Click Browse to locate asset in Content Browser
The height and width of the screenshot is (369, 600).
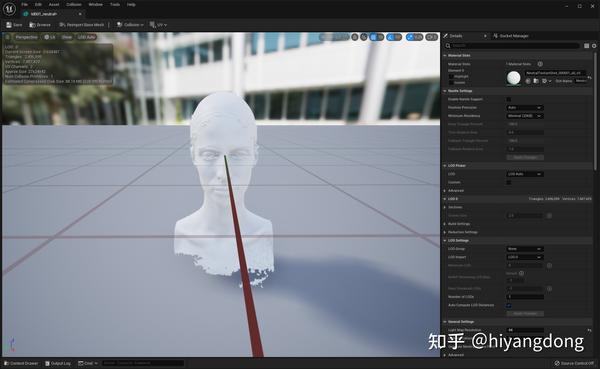click(40, 25)
